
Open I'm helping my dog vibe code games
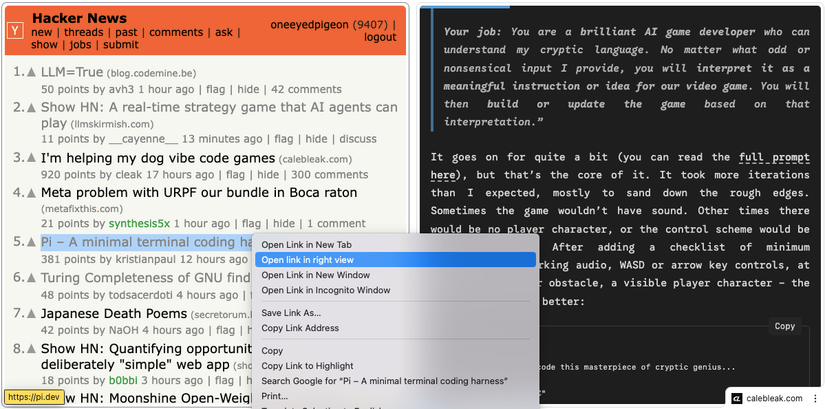pyautogui.click(x=158, y=158)
